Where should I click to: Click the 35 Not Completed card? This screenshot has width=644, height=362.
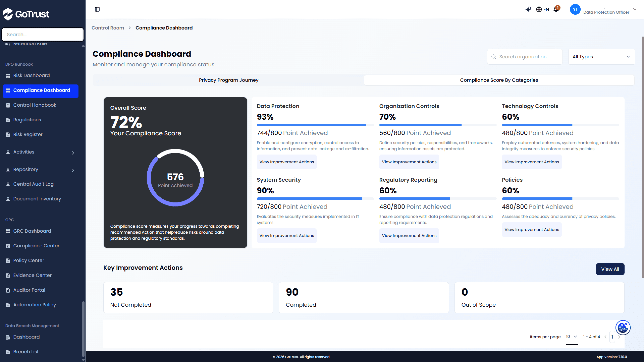pos(188,297)
